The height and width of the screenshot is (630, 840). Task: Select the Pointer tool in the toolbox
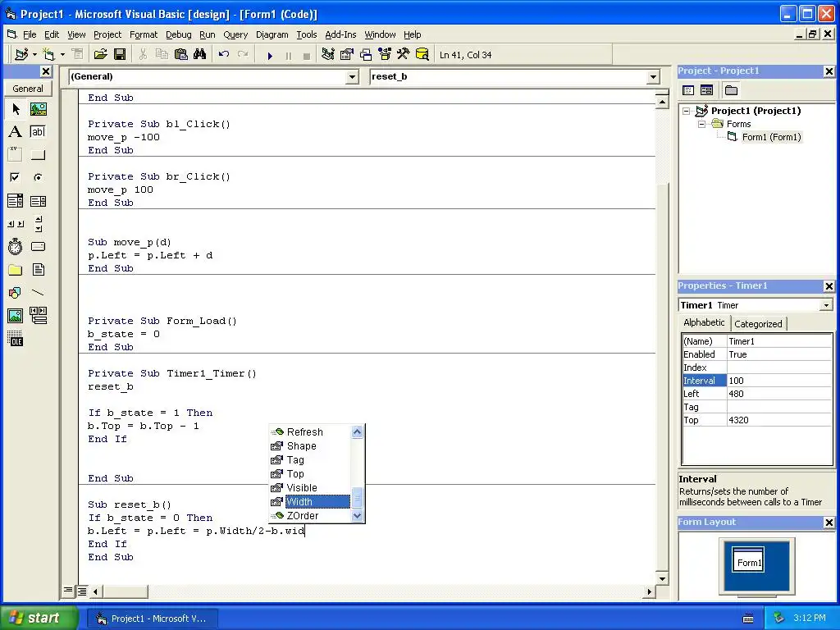pos(16,109)
